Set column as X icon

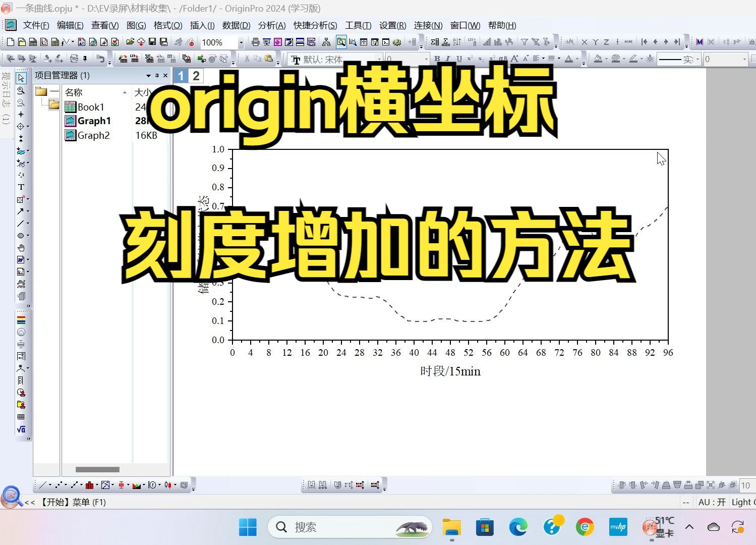pyautogui.click(x=584, y=42)
